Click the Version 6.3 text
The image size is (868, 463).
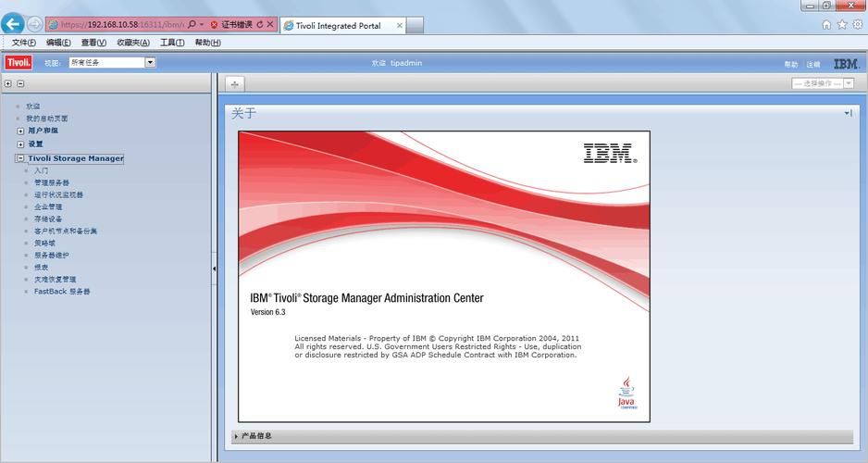click(x=268, y=312)
